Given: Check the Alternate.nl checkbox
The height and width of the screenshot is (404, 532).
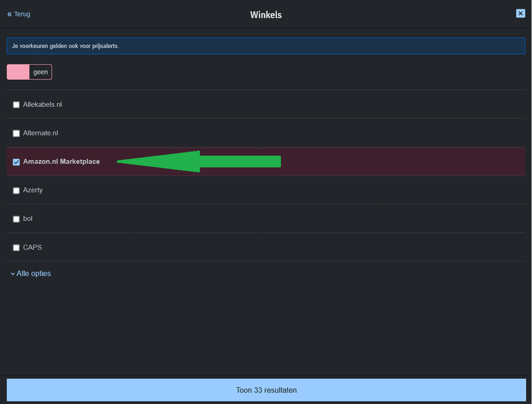Looking at the screenshot, I should click(x=16, y=133).
